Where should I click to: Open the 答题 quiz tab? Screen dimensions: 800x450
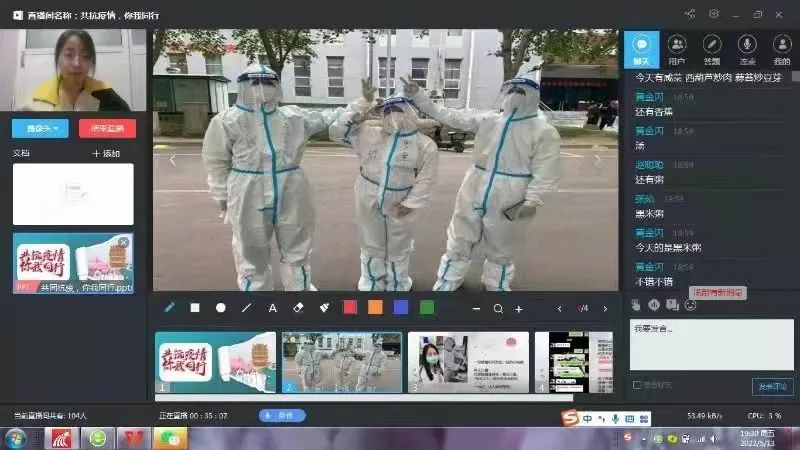click(712, 49)
